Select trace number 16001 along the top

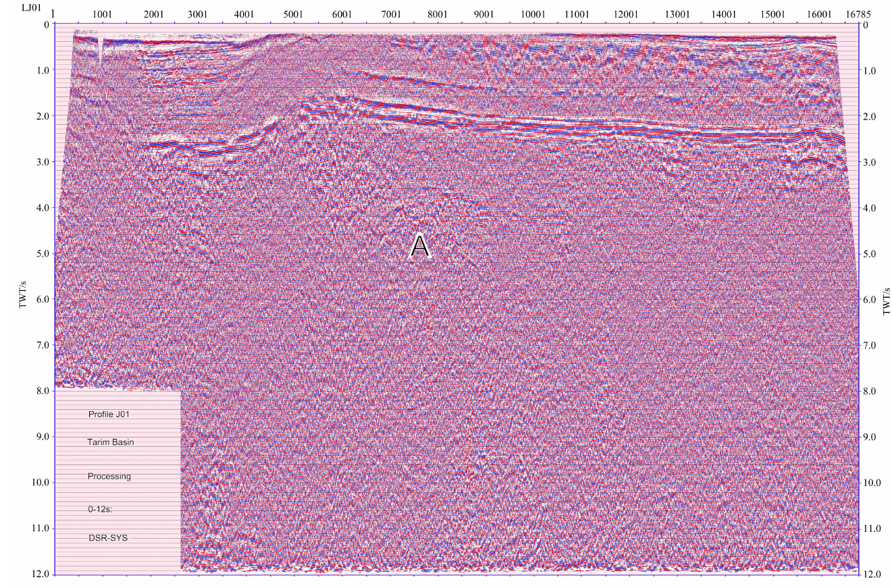(818, 14)
